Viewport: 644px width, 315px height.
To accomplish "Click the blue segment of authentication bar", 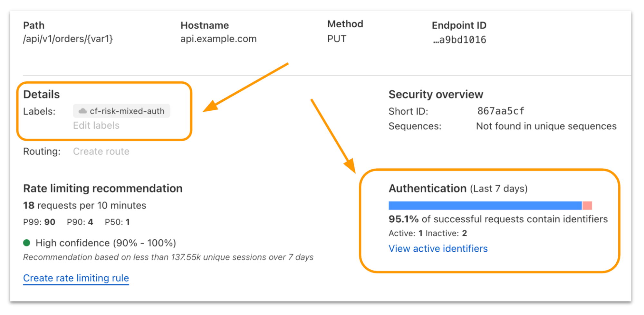I will point(485,206).
